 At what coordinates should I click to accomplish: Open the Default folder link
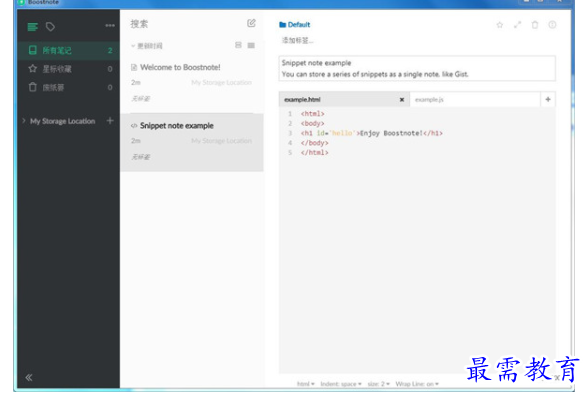coord(295,25)
